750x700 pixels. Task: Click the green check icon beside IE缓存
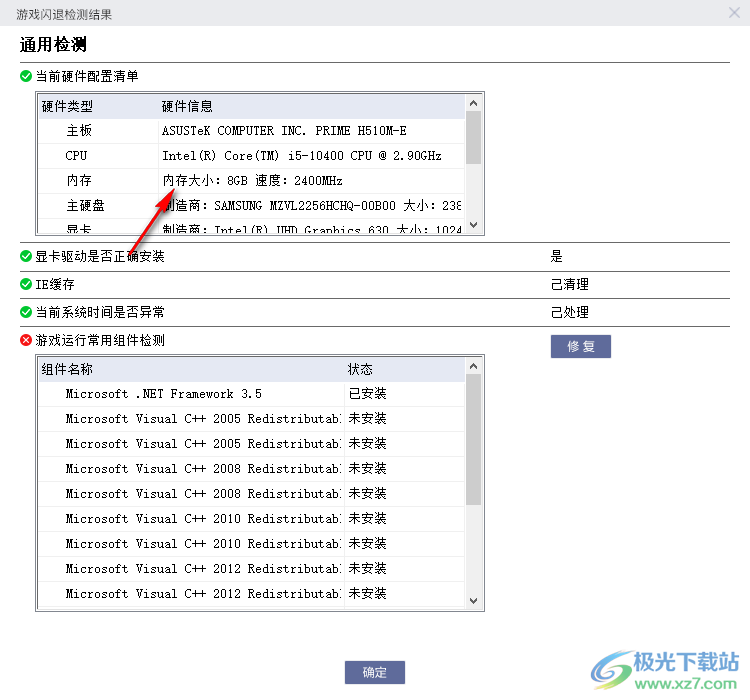tap(26, 284)
